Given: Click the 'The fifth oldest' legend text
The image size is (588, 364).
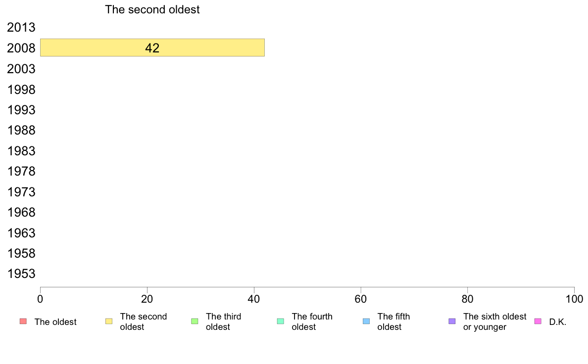Looking at the screenshot, I should (394, 321).
